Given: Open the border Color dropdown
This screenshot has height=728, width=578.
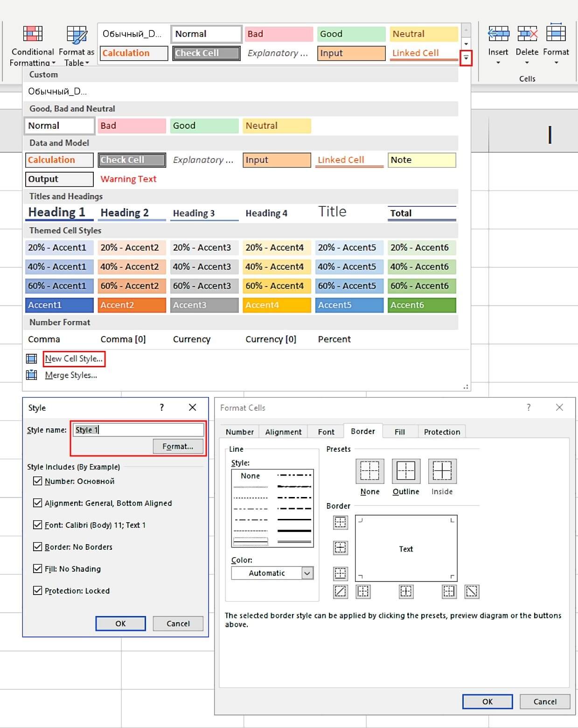Looking at the screenshot, I should 307,573.
